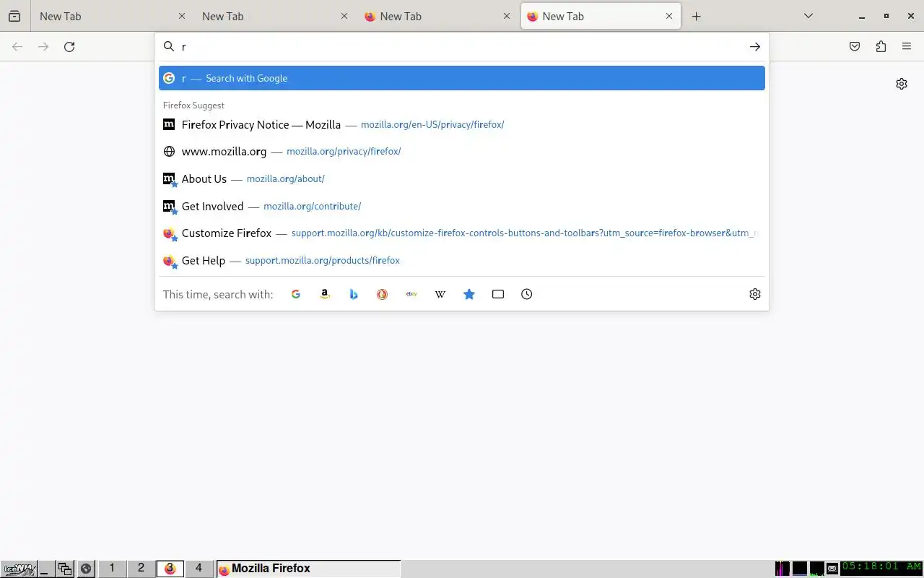The width and height of the screenshot is (924, 578).
Task: Click the taskbar clock
Action: tap(881, 567)
